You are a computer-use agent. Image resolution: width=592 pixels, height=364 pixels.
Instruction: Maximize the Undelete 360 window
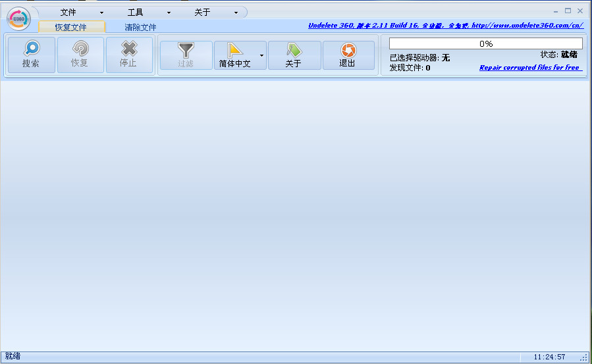coord(568,11)
